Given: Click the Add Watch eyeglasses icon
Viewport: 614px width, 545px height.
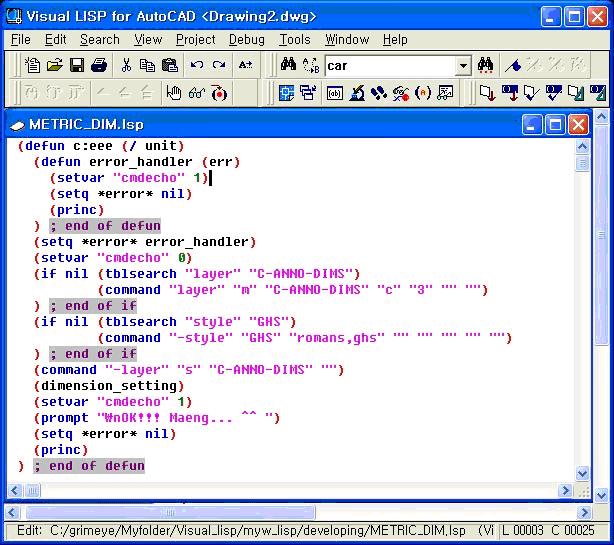Looking at the screenshot, I should 196,94.
